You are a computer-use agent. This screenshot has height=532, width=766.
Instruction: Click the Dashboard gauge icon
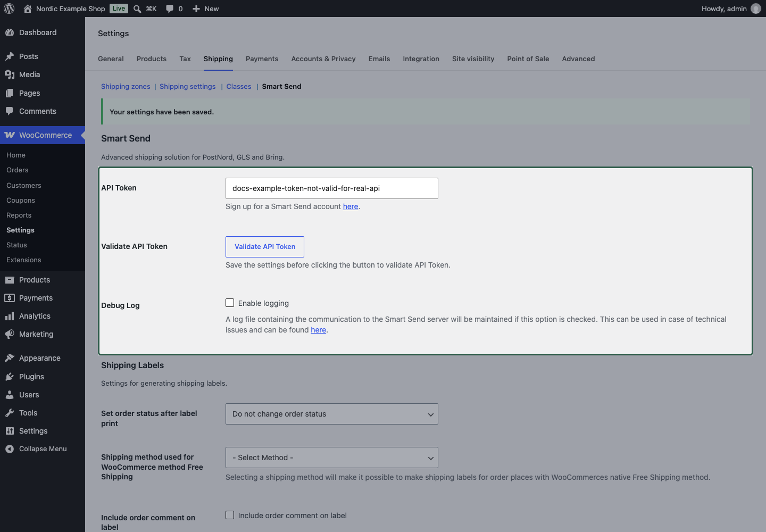[10, 32]
